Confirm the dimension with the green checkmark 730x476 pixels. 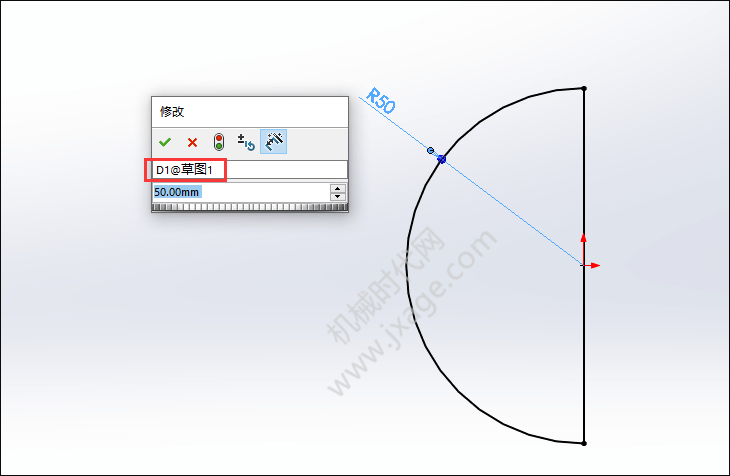(x=165, y=142)
